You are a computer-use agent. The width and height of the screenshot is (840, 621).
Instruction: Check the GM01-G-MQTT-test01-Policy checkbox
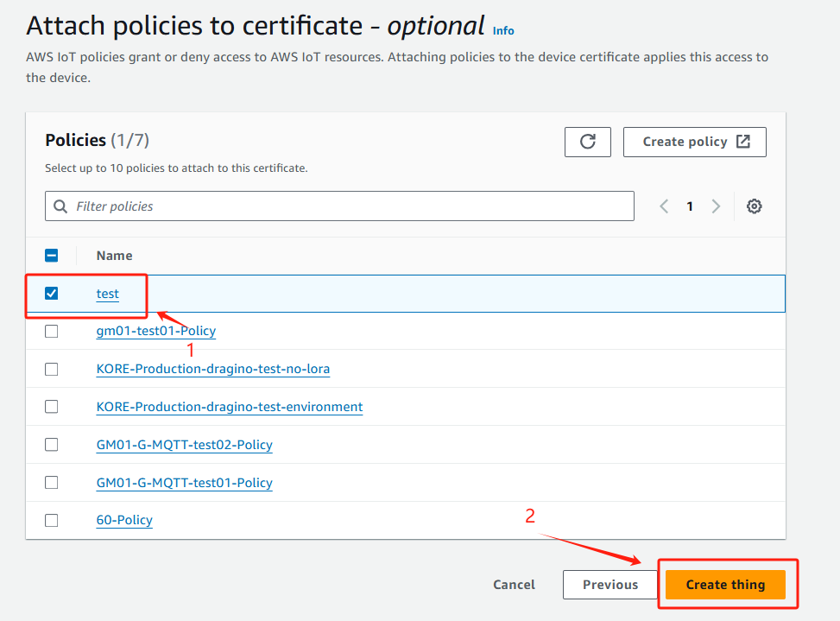pos(52,483)
